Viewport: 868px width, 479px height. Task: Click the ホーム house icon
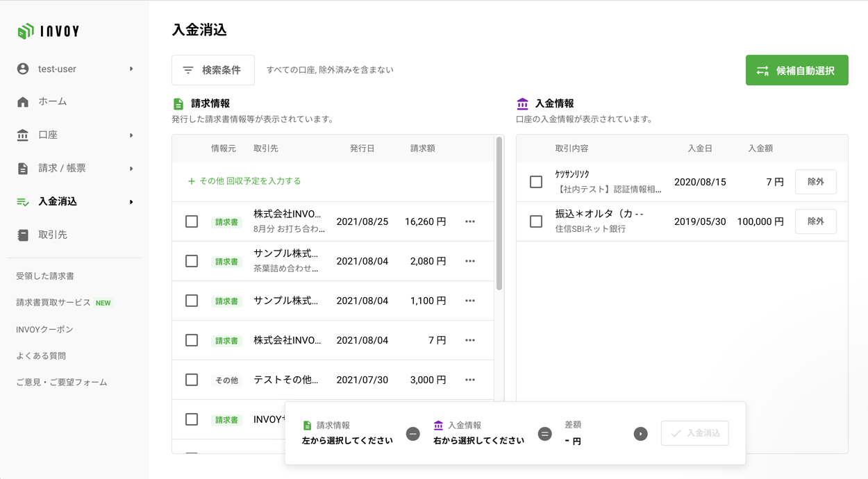23,102
